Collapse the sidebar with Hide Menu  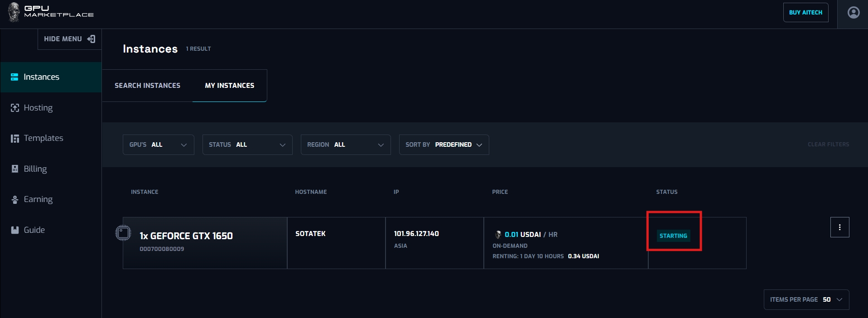click(69, 39)
